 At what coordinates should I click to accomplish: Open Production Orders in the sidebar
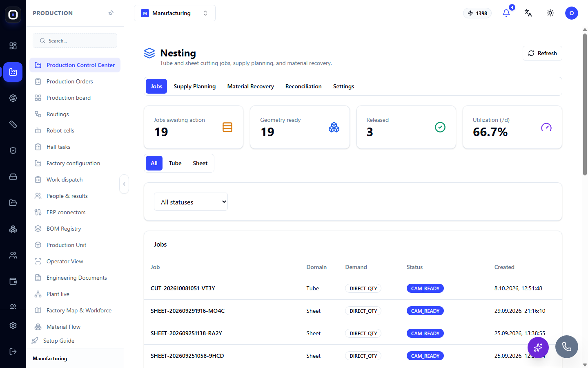[75, 81]
